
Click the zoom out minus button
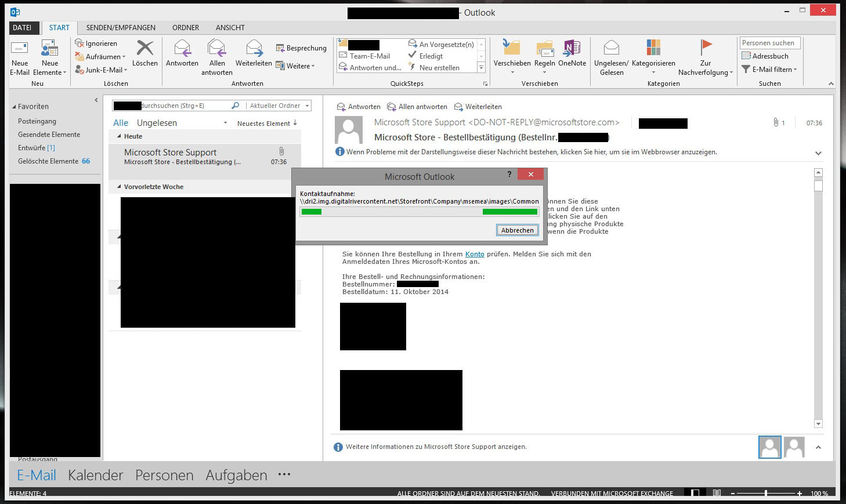pyautogui.click(x=733, y=494)
